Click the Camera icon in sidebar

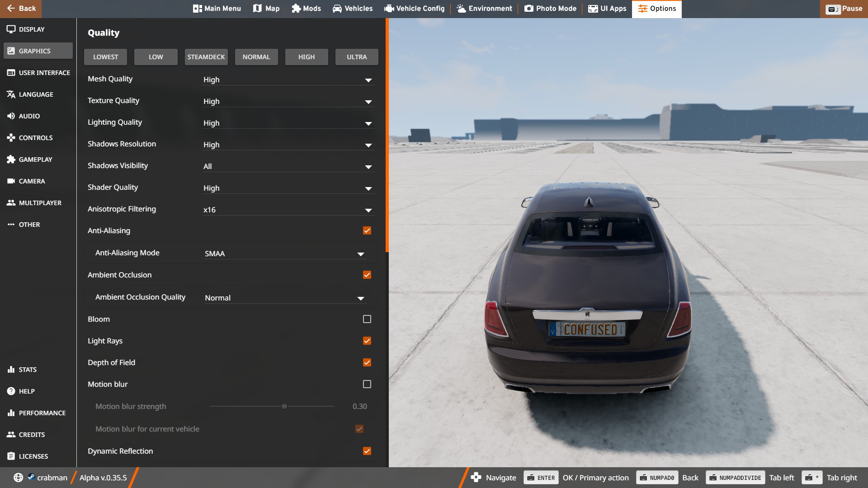tap(11, 181)
